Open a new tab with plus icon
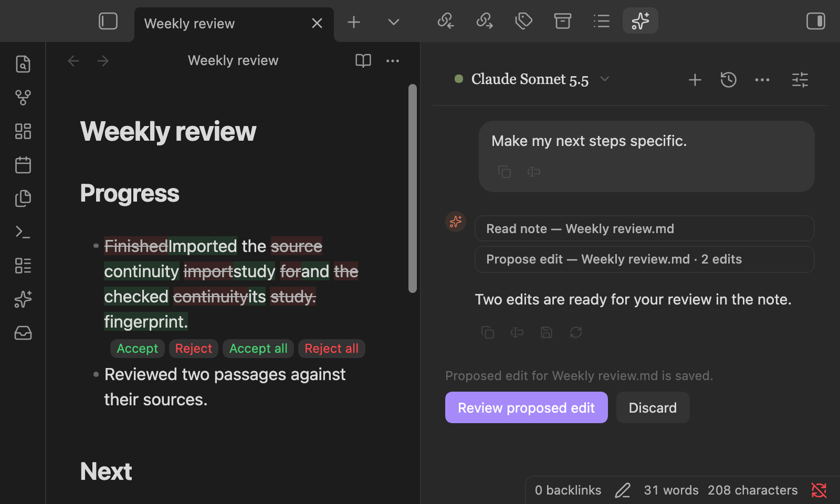Viewport: 840px width, 504px height. tap(354, 22)
